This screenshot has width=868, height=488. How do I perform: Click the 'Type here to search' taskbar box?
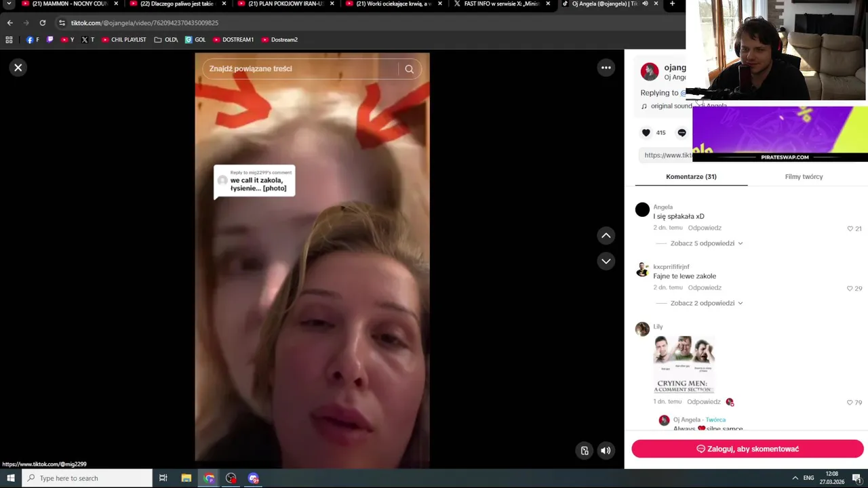[x=87, y=479]
